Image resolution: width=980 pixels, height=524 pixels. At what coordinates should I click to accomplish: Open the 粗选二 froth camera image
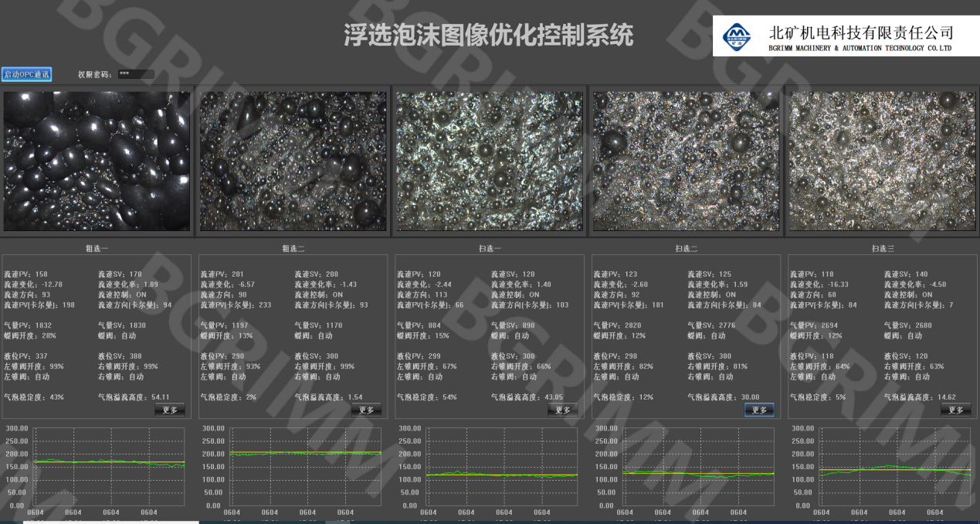point(293,161)
